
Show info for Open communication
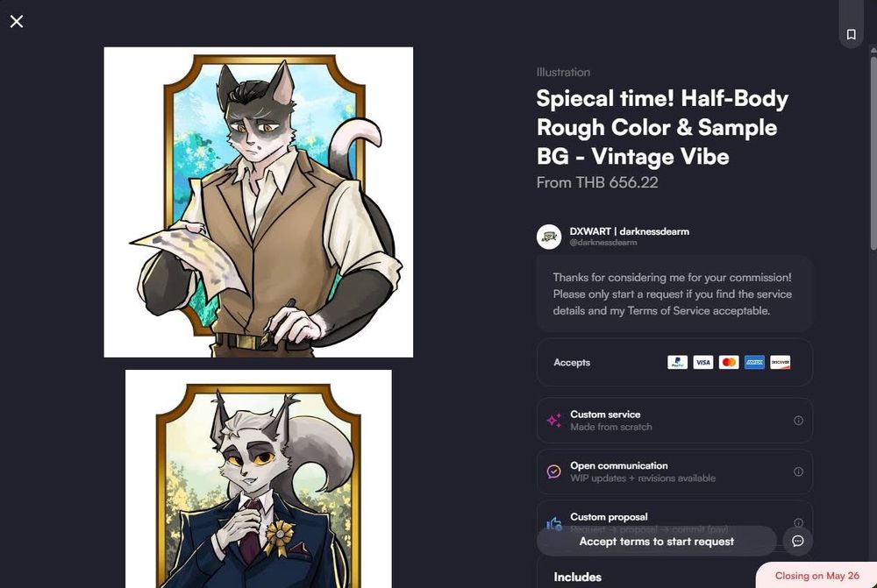[x=798, y=471]
